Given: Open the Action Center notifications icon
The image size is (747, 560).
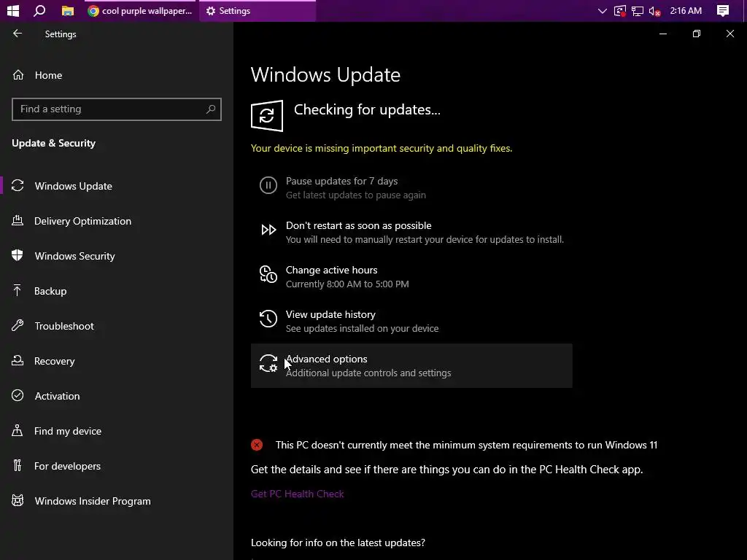Looking at the screenshot, I should pyautogui.click(x=723, y=10).
